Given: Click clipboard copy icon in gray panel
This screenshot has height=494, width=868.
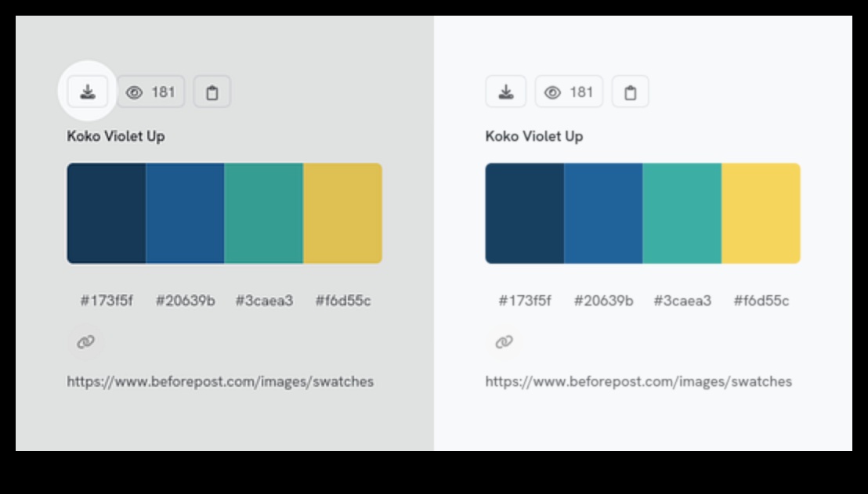Looking at the screenshot, I should pyautogui.click(x=212, y=92).
